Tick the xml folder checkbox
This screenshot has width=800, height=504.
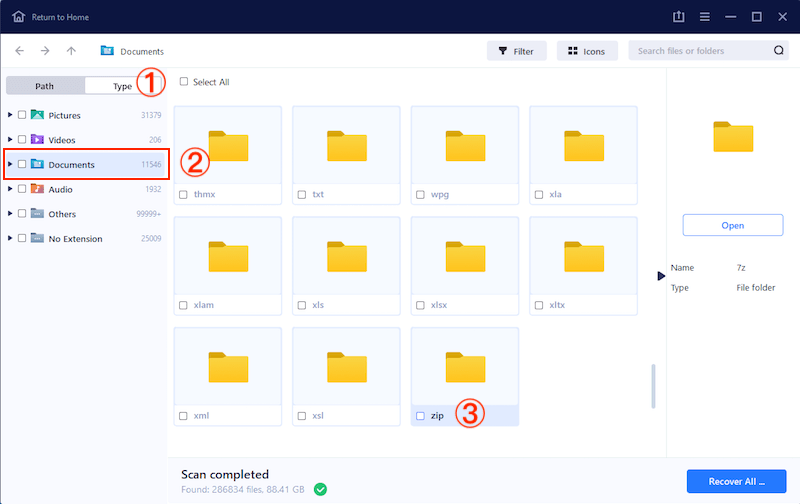coord(183,416)
